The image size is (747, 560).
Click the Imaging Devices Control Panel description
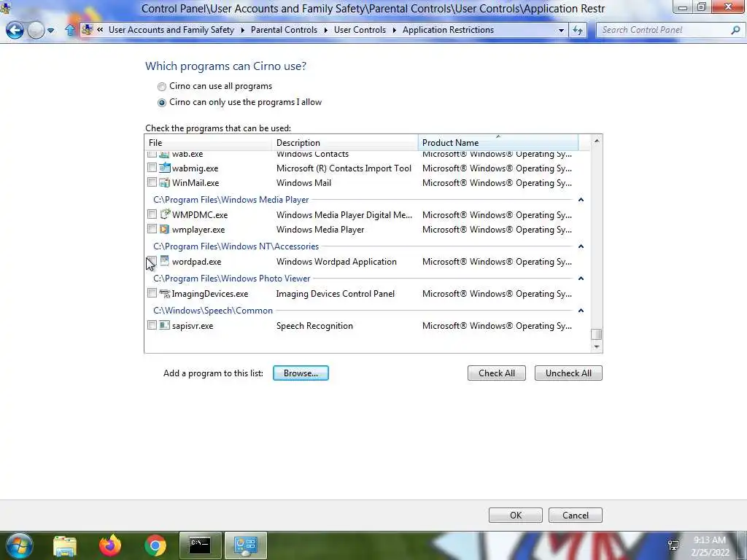(336, 294)
